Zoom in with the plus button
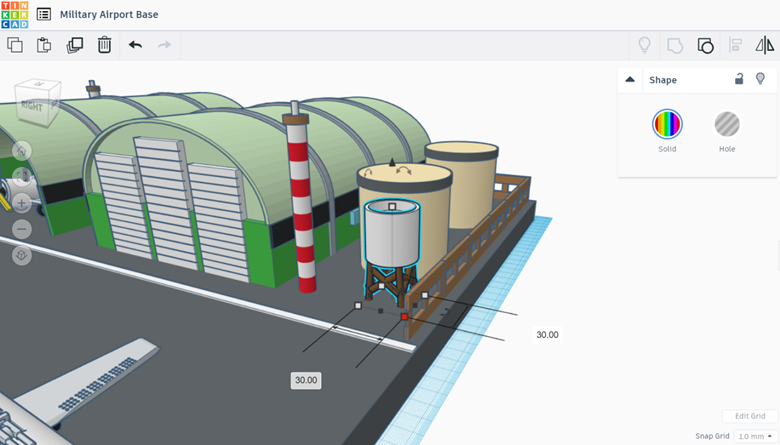 click(21, 203)
